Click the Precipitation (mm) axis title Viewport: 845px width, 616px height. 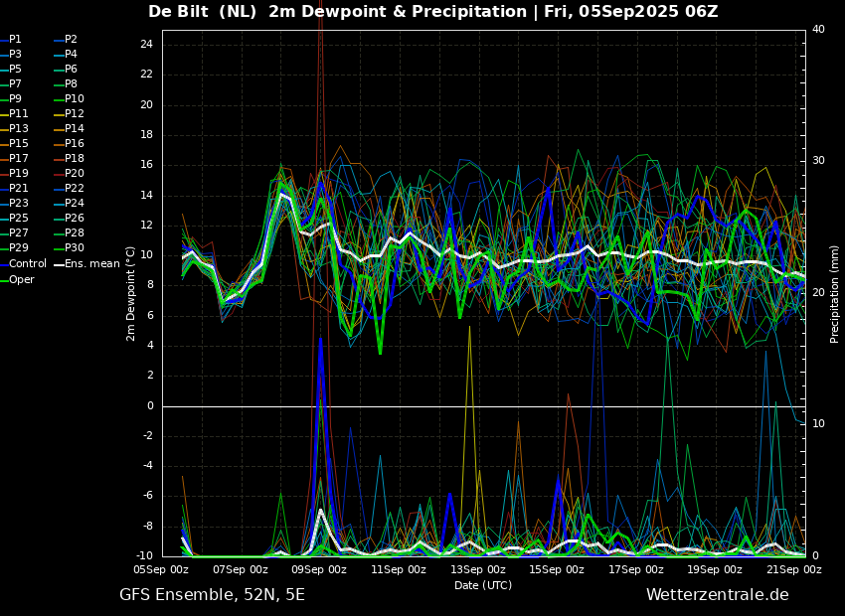pyautogui.click(x=834, y=293)
